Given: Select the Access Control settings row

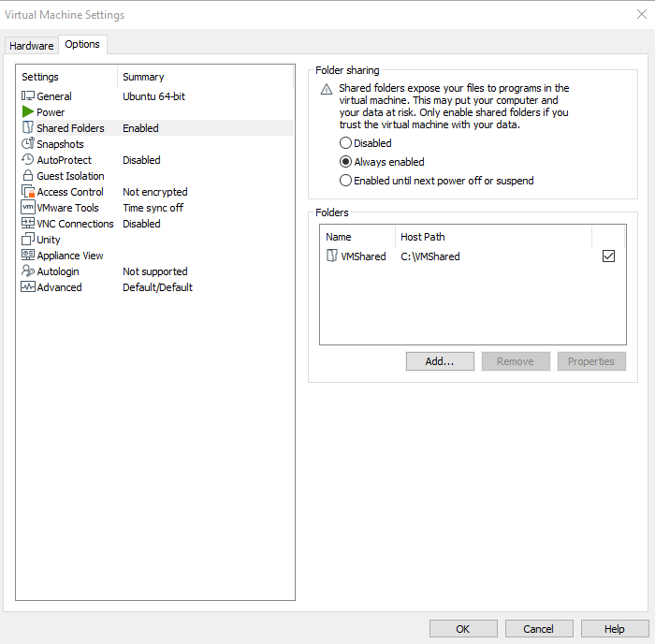Looking at the screenshot, I should [156, 191].
